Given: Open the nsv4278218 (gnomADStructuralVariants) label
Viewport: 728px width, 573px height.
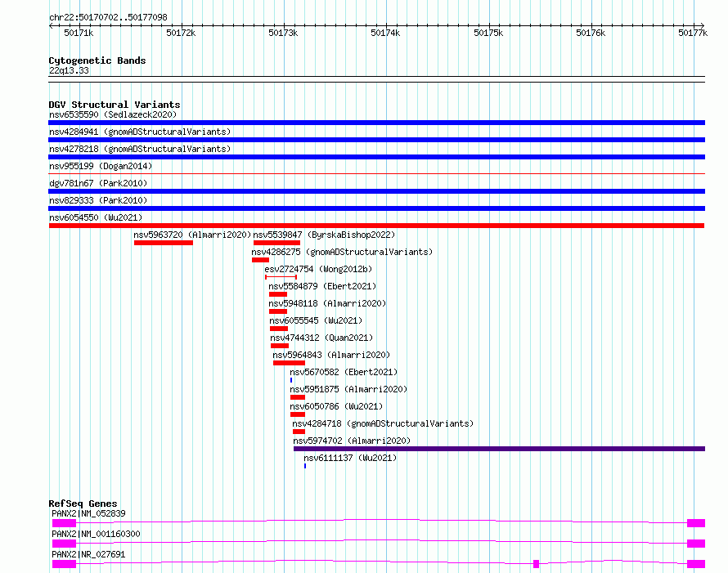Looking at the screenshot, I should 140,149.
